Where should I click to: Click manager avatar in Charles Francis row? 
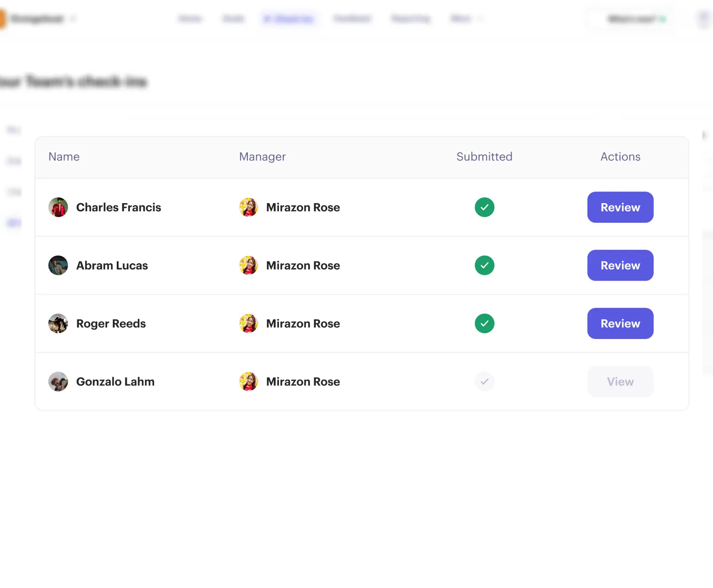[x=249, y=207]
